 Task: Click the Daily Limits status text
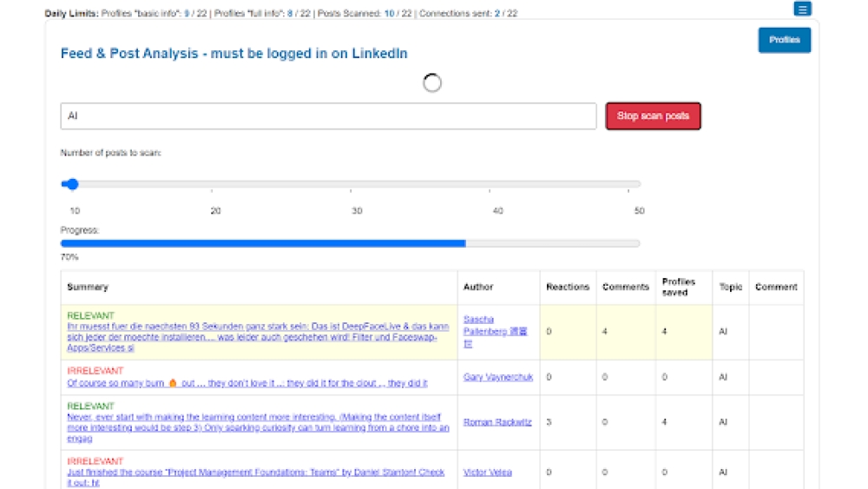[280, 13]
